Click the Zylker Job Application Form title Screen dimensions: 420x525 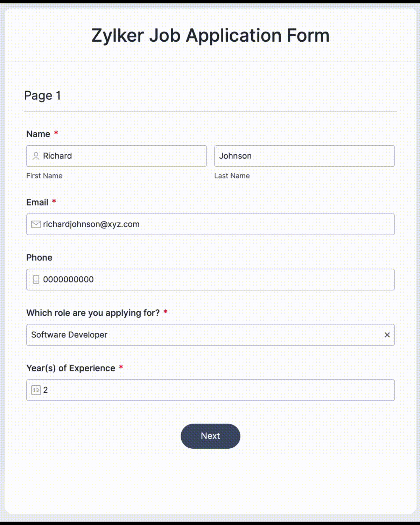210,35
